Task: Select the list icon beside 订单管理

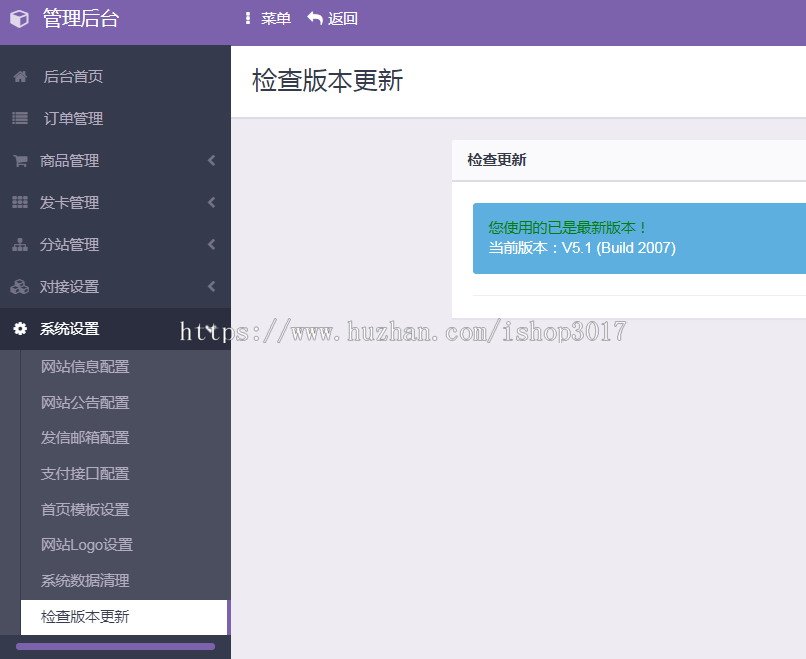Action: click(19, 118)
